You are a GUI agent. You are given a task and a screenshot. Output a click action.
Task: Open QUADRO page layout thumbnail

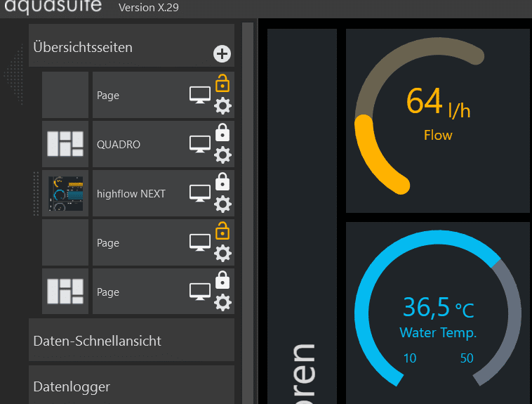65,144
